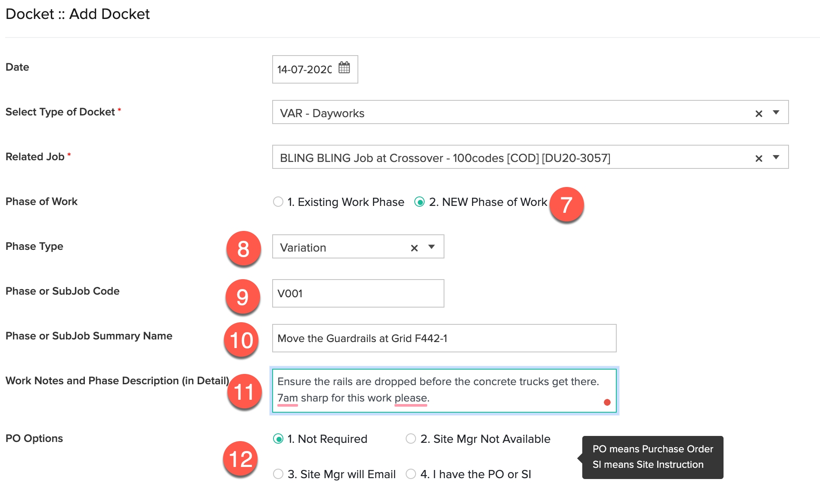Choose PO option 4. I have the PO or SI

click(x=411, y=474)
